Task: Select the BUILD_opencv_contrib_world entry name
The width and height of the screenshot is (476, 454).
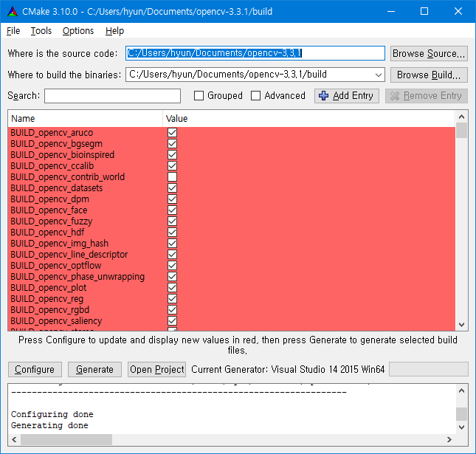Action: 68,177
